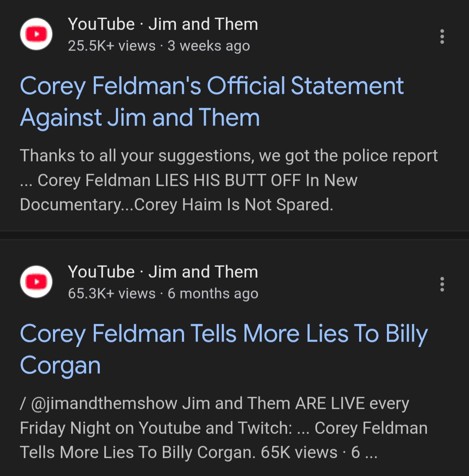469x476 pixels.
Task: Click the "65K views" text in the snippet
Action: coord(299,453)
